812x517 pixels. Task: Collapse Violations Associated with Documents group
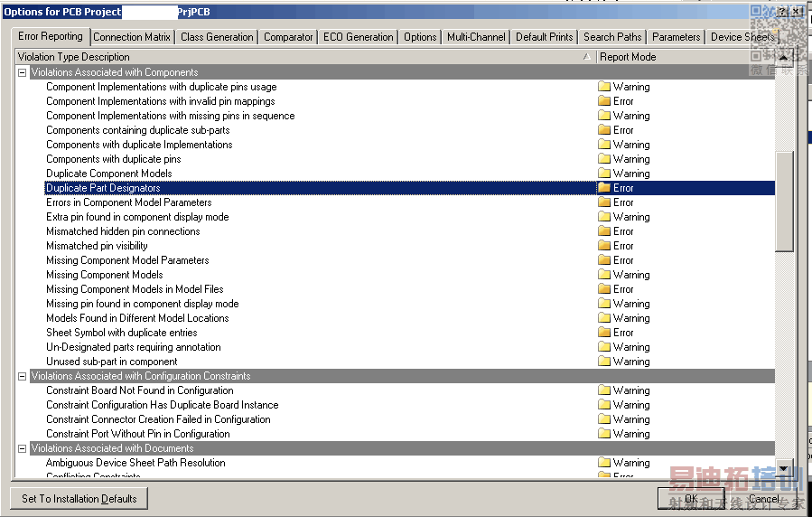coord(23,448)
